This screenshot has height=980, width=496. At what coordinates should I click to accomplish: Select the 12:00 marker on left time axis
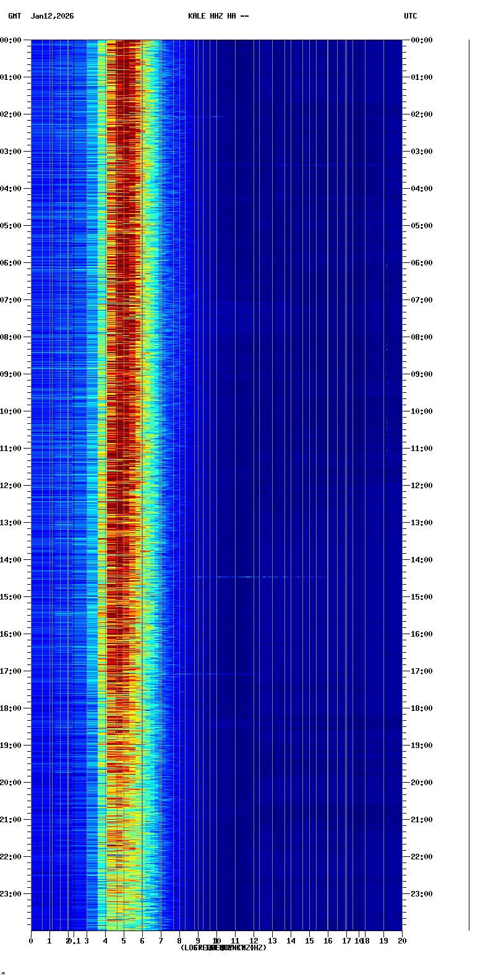click(11, 486)
